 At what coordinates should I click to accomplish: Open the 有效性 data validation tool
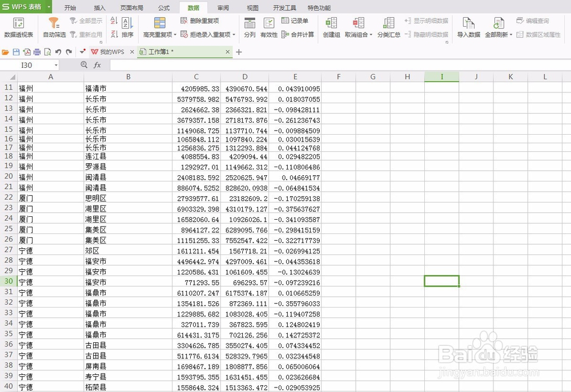coord(269,27)
